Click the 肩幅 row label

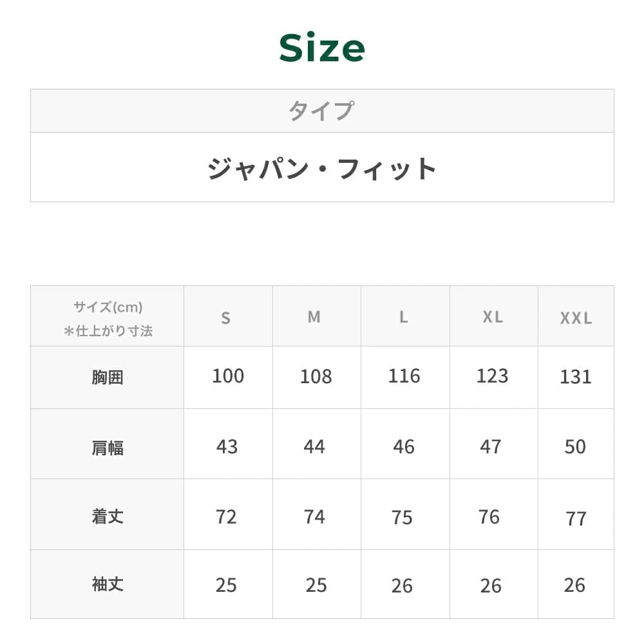108,448
